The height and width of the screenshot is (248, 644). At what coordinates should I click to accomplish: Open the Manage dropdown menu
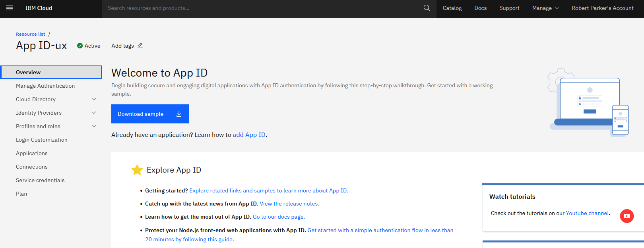click(545, 8)
